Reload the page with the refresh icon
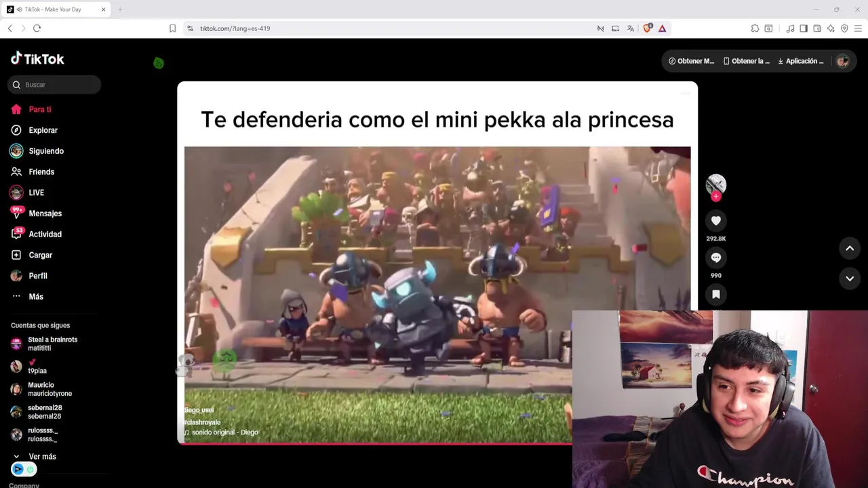The image size is (868, 488). [x=37, y=28]
